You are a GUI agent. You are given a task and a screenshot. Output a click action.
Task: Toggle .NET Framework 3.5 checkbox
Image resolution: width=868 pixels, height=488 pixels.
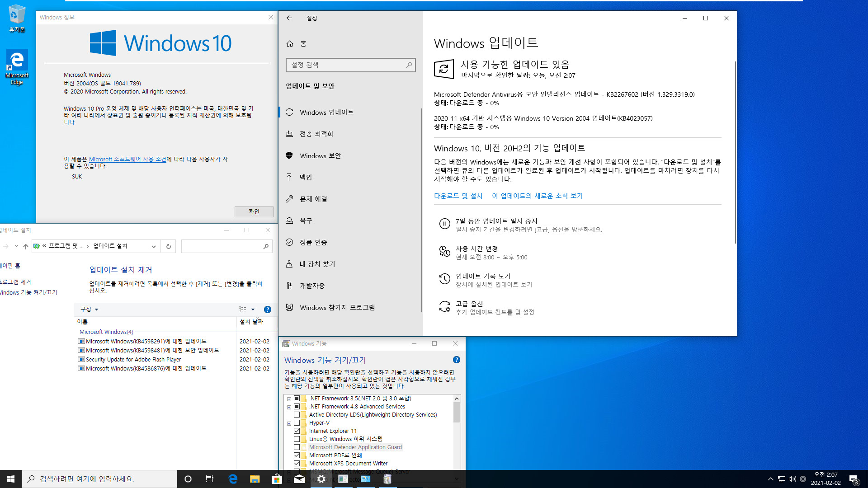pyautogui.click(x=297, y=398)
